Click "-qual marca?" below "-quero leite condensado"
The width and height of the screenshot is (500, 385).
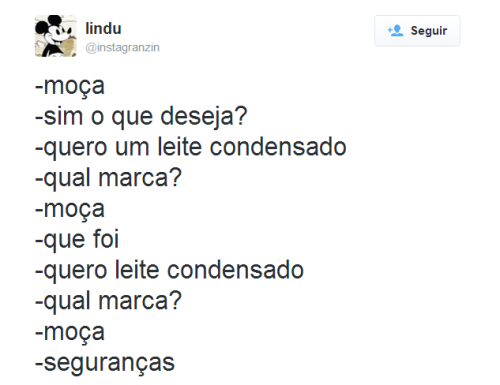pos(108,301)
